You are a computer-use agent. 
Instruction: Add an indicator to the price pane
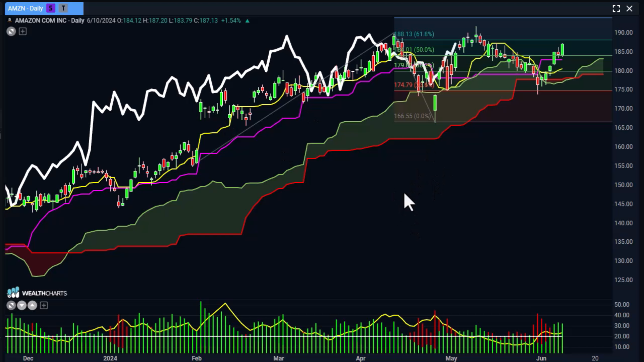click(x=22, y=32)
